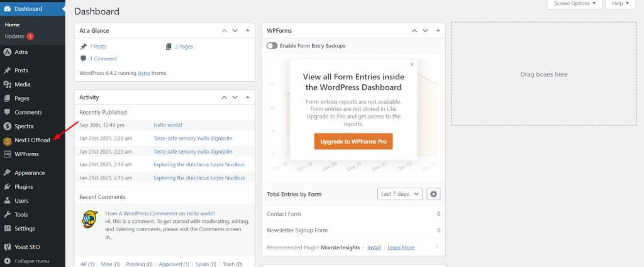
Task: Move WPForms widget up
Action: pos(415,30)
